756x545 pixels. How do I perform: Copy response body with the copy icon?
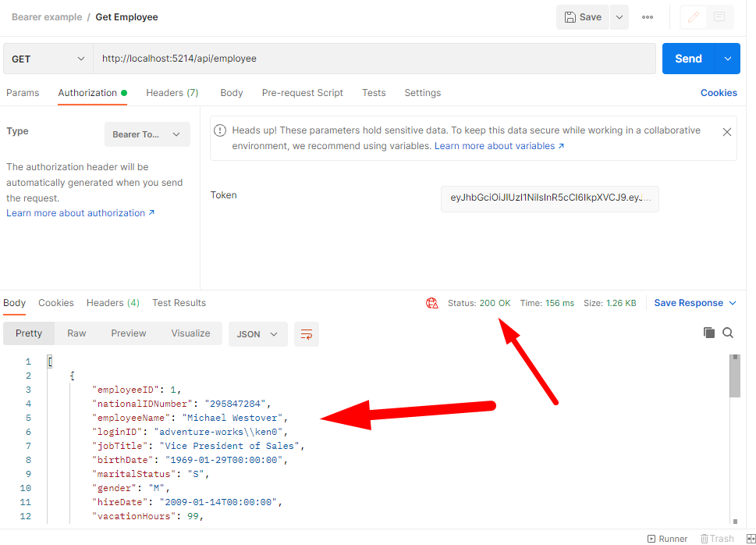click(x=709, y=333)
